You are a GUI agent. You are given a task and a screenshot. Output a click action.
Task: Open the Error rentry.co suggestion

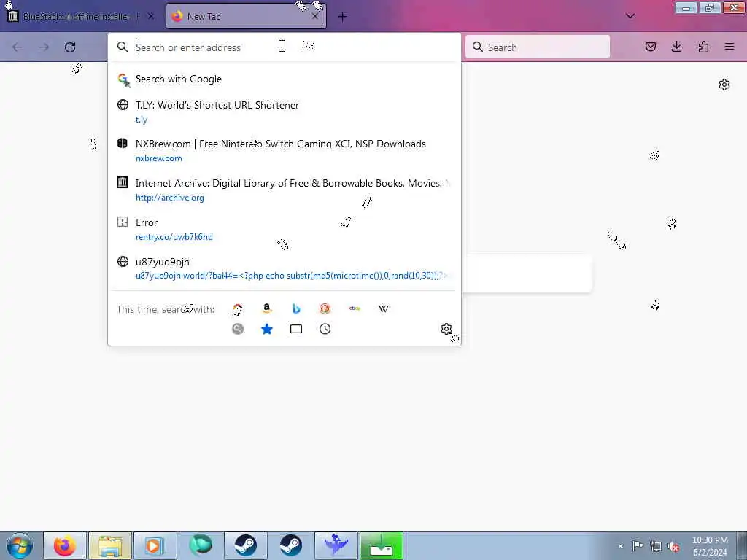pos(285,229)
